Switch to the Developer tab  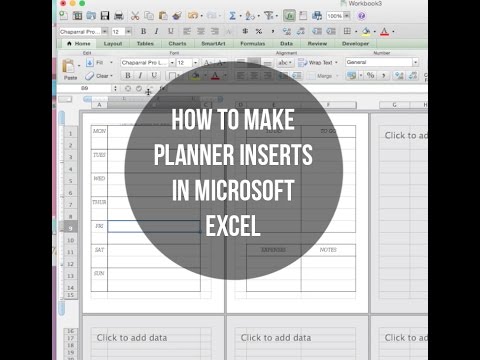coord(355,44)
